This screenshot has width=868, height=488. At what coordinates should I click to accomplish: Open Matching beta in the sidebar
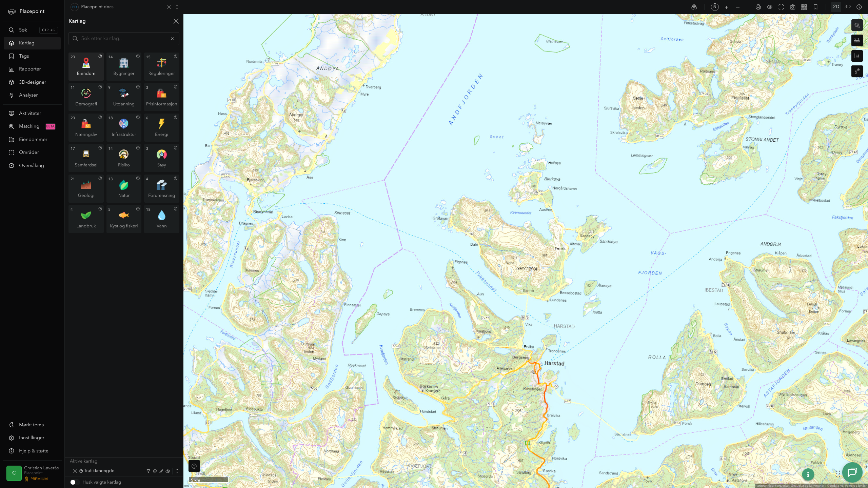coord(32,126)
